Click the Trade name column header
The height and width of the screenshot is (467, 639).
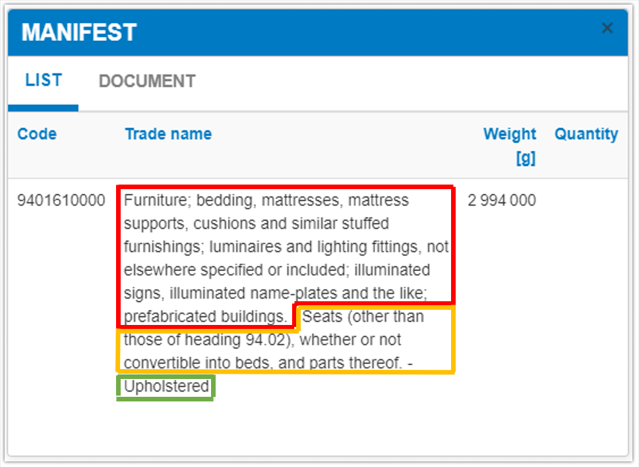(168, 134)
